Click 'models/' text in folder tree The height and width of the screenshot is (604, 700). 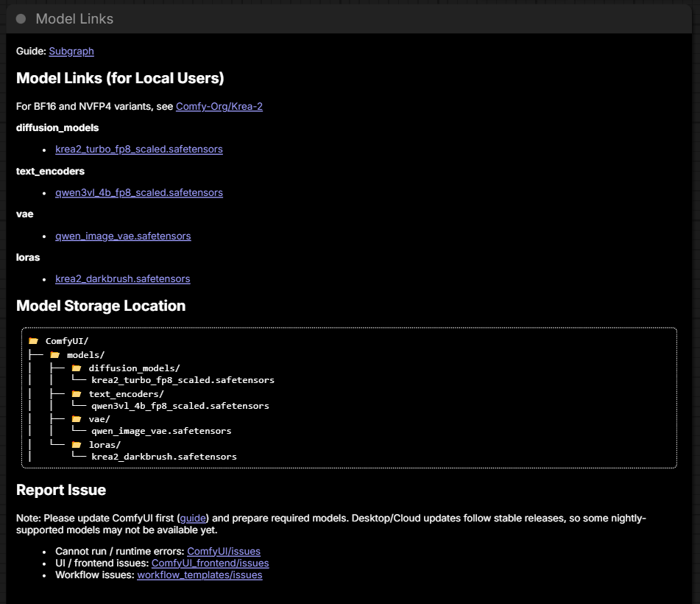pos(85,355)
